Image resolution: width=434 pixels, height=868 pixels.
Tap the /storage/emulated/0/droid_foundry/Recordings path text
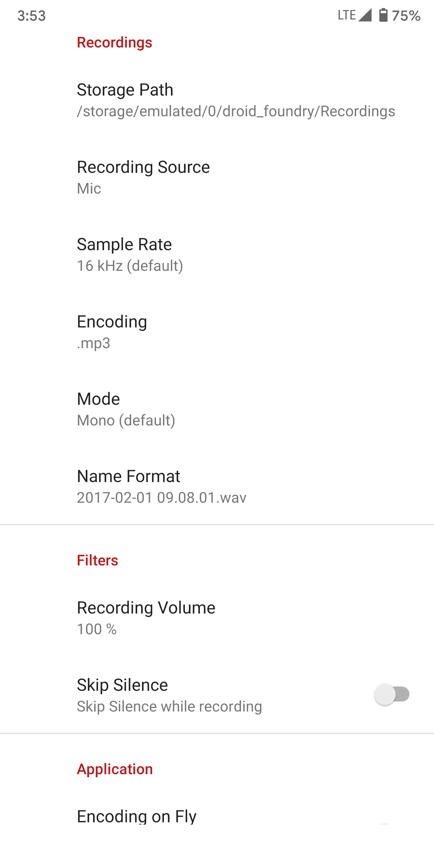pyautogui.click(x=236, y=111)
